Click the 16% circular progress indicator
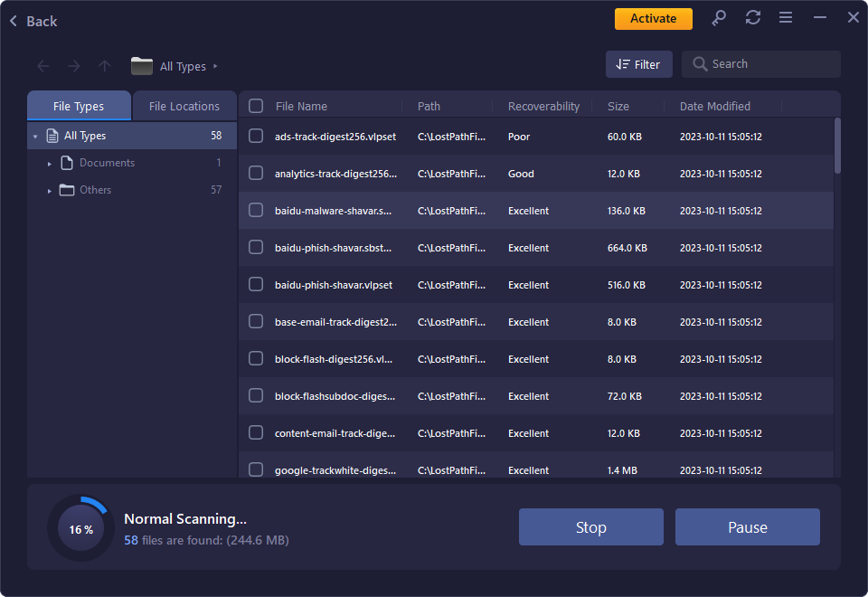The height and width of the screenshot is (597, 868). click(x=80, y=526)
